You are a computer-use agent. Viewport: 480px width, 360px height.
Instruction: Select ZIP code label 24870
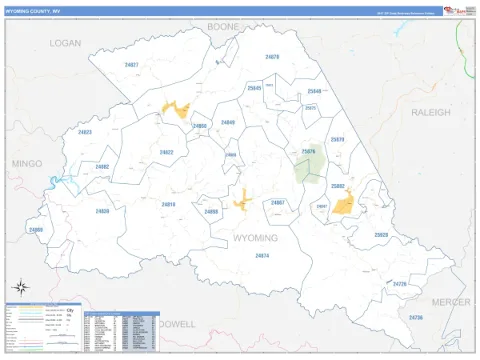[272, 57]
